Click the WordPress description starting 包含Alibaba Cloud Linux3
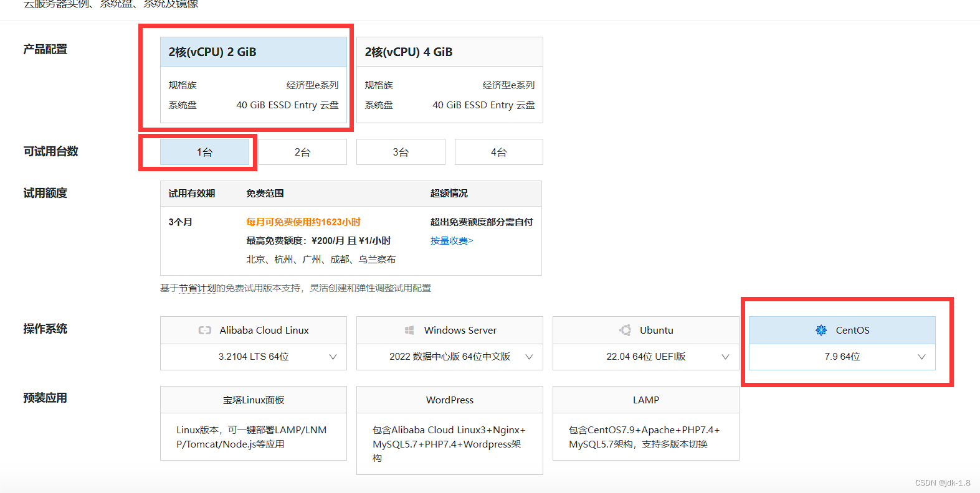This screenshot has height=493, width=980. click(x=449, y=444)
